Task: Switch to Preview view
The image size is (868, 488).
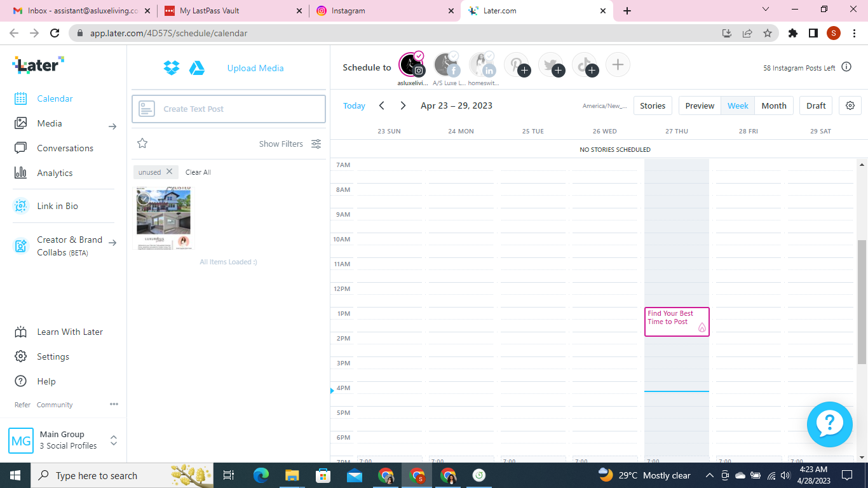Action: (700, 105)
